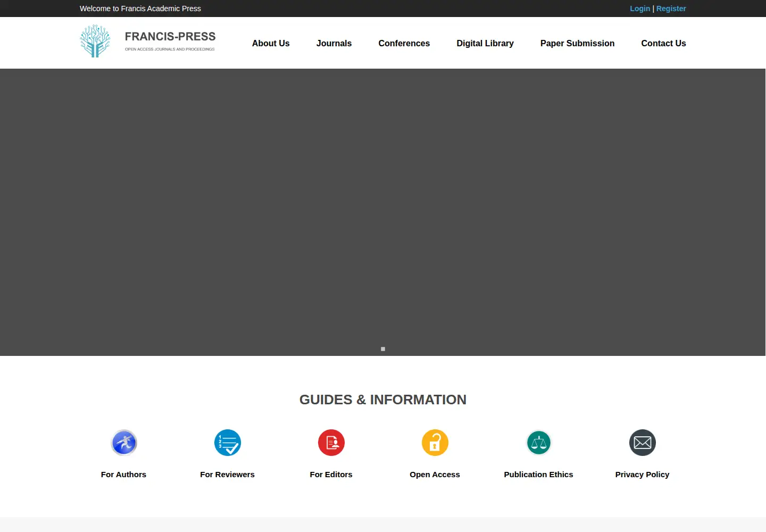This screenshot has width=766, height=532.
Task: View the Privacy Policy text link
Action: point(643,475)
